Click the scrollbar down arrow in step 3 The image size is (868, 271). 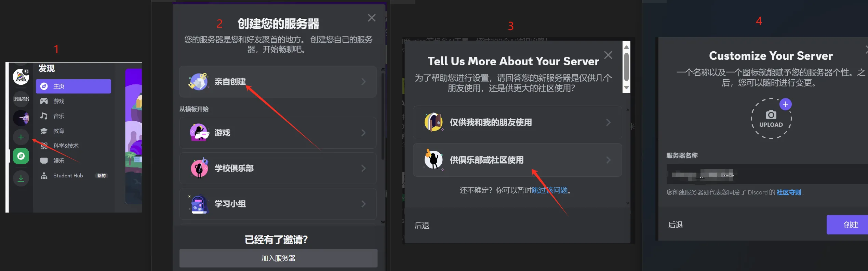click(626, 88)
